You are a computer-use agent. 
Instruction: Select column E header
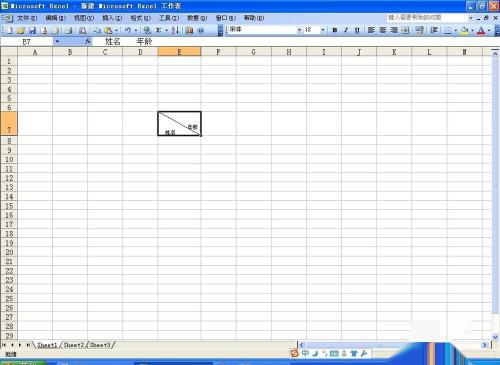tap(179, 52)
